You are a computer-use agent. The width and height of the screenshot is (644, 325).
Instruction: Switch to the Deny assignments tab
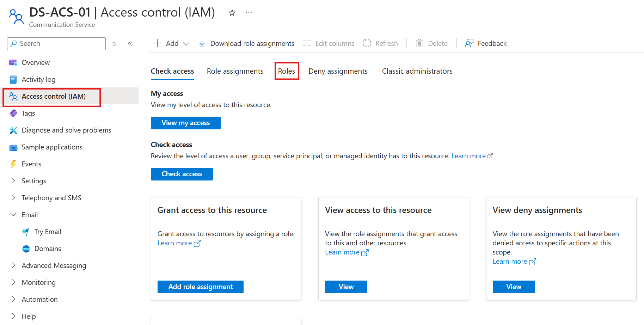coord(338,71)
